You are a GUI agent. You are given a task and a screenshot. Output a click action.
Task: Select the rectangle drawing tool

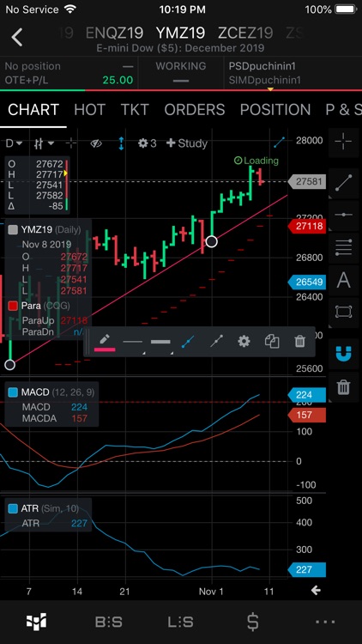pos(343,312)
